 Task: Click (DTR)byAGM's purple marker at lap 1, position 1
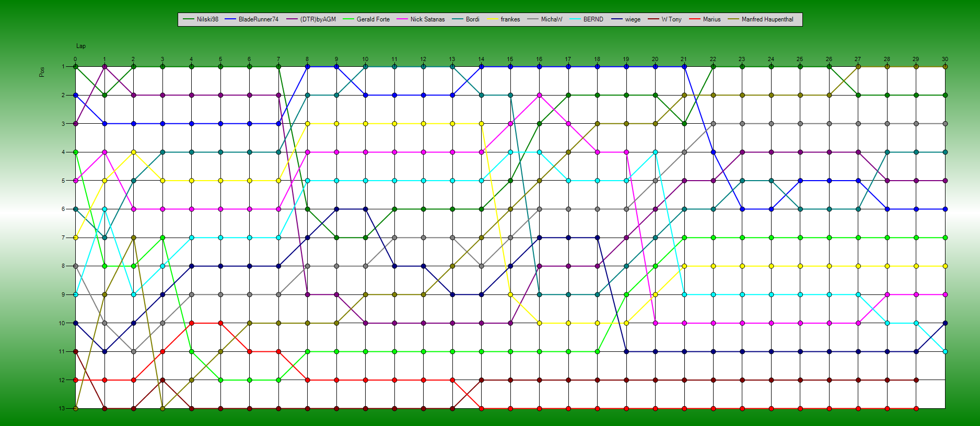click(x=104, y=67)
